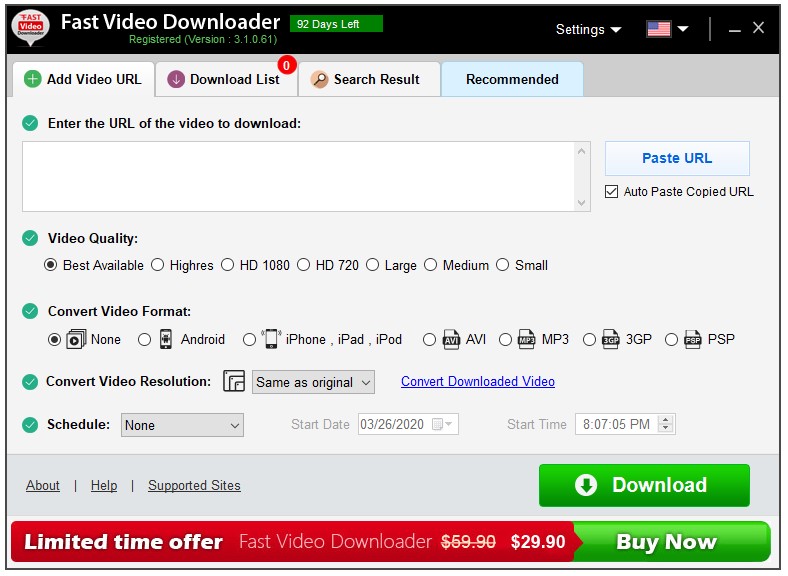
Task: Click the US flag language icon
Action: (658, 29)
